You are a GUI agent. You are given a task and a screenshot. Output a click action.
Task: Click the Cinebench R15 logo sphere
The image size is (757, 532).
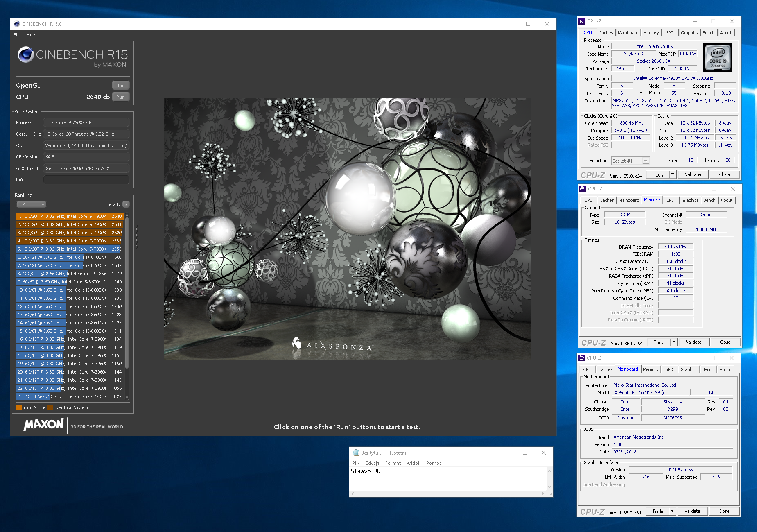click(x=25, y=54)
